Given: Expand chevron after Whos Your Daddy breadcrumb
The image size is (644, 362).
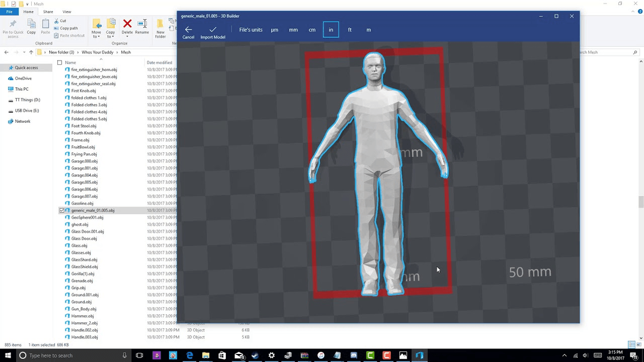Looking at the screenshot, I should point(117,52).
